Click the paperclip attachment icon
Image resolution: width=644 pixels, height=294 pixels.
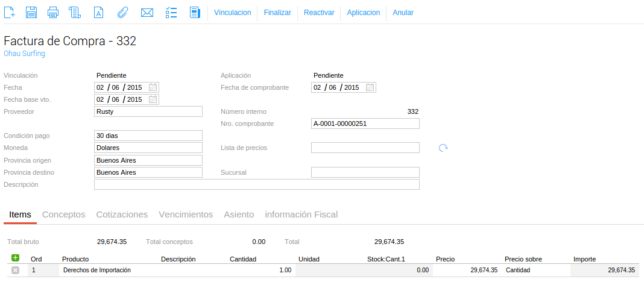tap(122, 12)
